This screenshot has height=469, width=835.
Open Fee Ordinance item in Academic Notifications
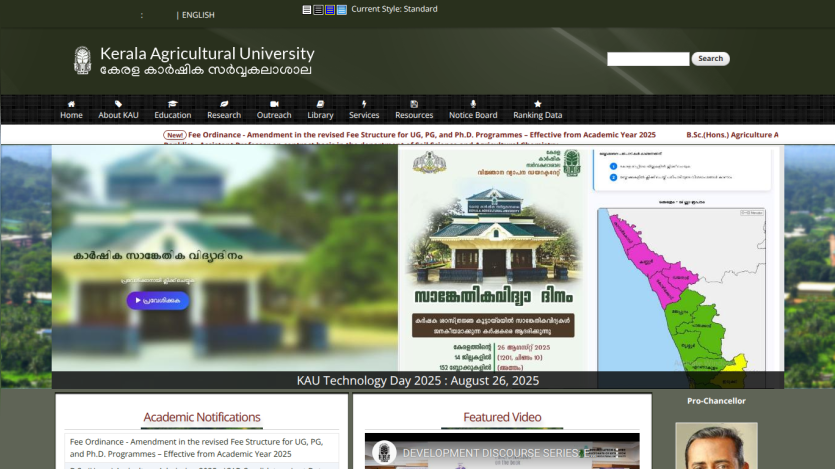(197, 448)
